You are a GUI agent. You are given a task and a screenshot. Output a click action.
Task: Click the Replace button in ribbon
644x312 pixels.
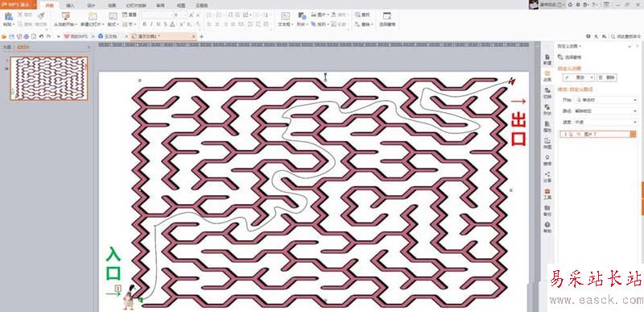[x=364, y=24]
